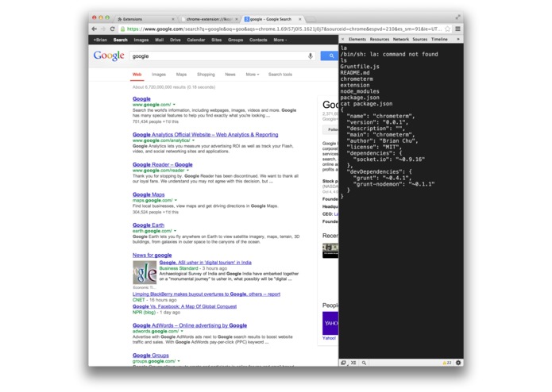Close the chrome-extension tab
This screenshot has width=552, height=392.
pos(237,19)
